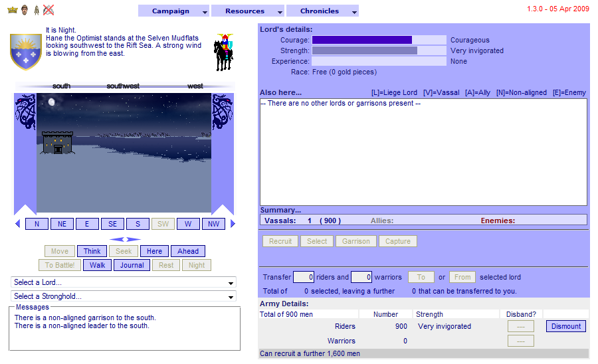The image size is (598, 364).
Task: Open the Select a Lord dropdown
Action: [x=124, y=282]
